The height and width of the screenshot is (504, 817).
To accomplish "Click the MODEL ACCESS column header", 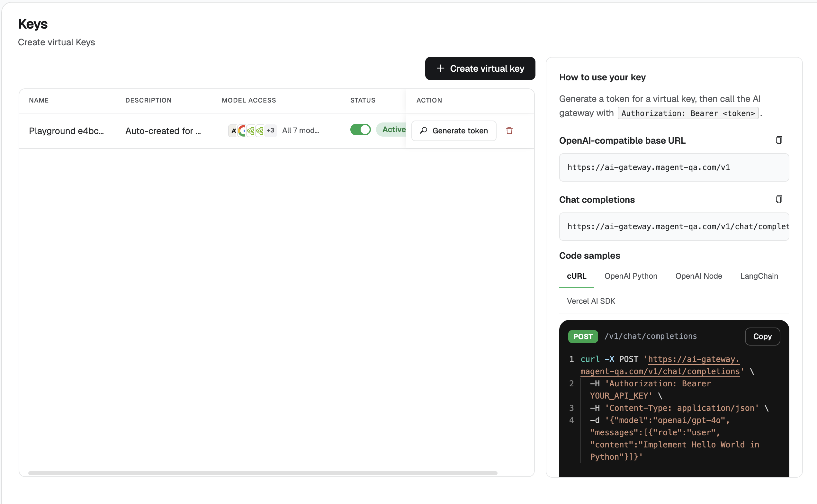I will 249,100.
